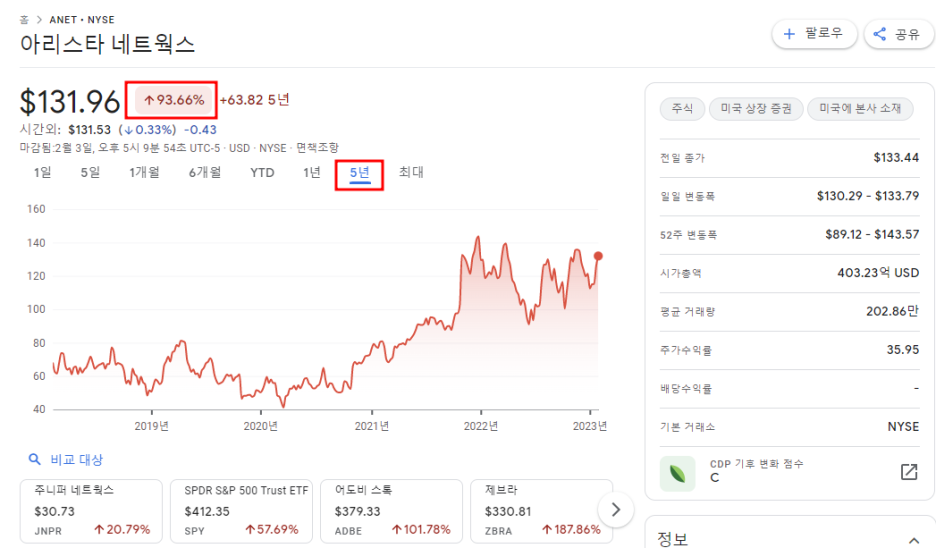Viewport: 936px width, 548px height.
Task: Click the CDP 기후 변화 점수 label
Action: click(756, 464)
